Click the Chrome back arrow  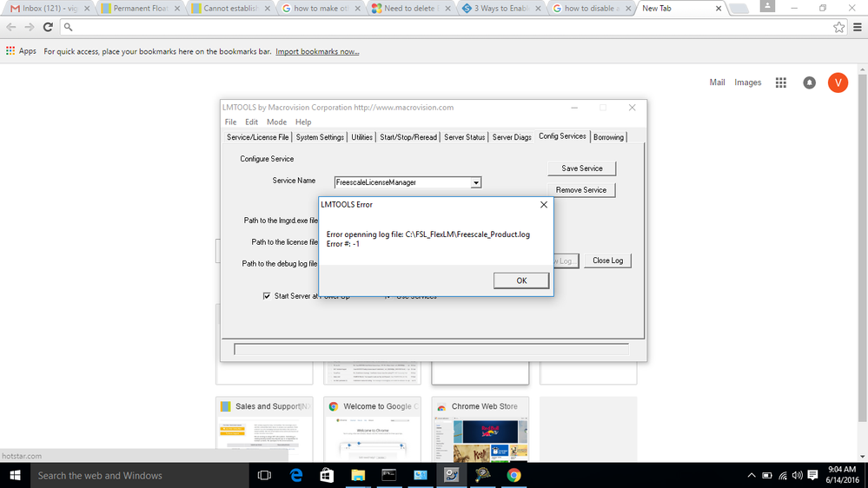pyautogui.click(x=11, y=27)
